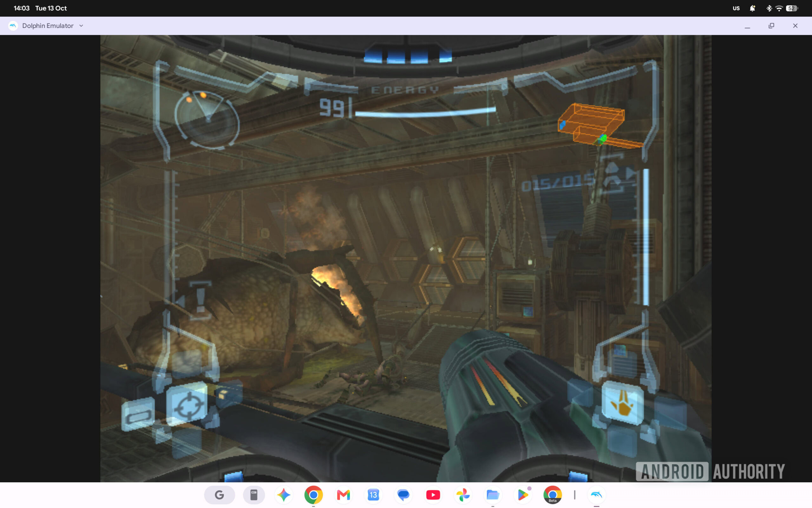The height and width of the screenshot is (508, 812).
Task: Click the date Tue 13 Oct
Action: click(51, 8)
